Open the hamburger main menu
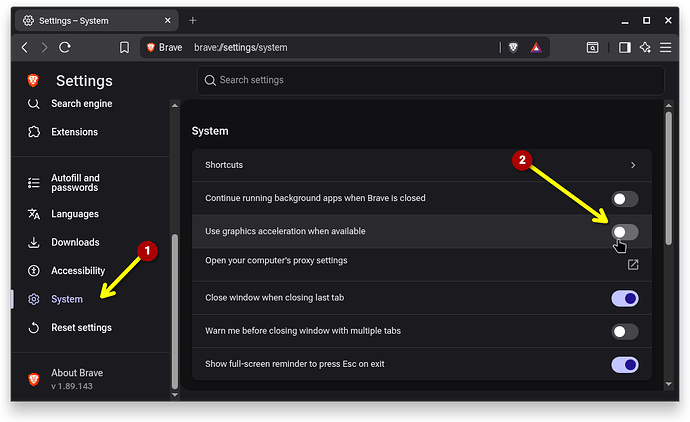The width and height of the screenshot is (690, 422). pyautogui.click(x=666, y=47)
